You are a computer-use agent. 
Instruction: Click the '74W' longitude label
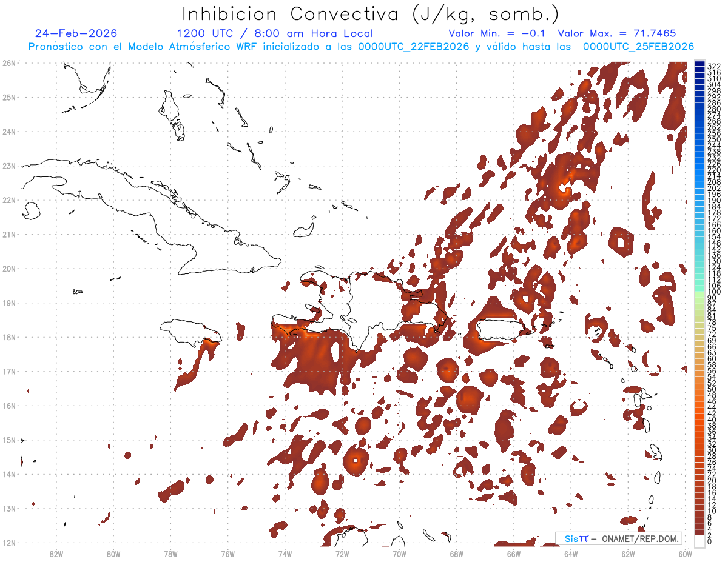click(x=285, y=554)
